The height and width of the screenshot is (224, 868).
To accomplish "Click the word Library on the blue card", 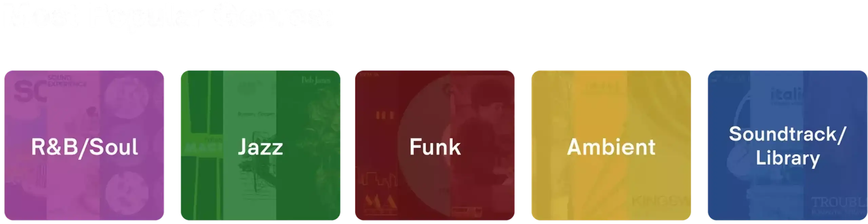I will coord(788,158).
